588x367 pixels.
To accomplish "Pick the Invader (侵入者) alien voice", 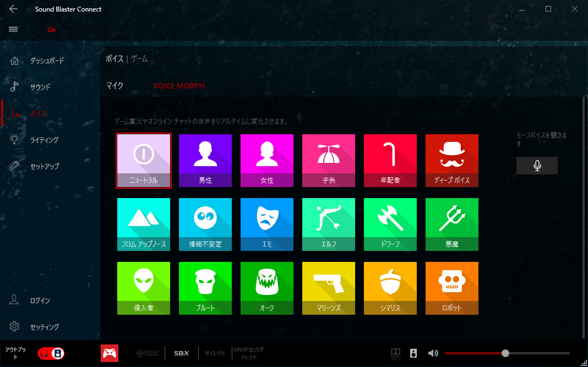I will [x=143, y=288].
